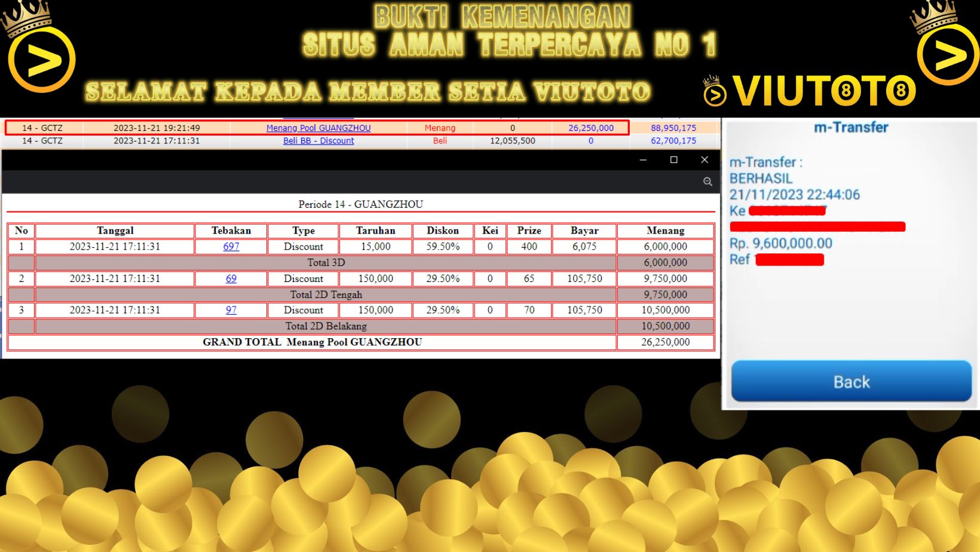Click the red Menang status text
The height and width of the screenshot is (552, 980).
coord(440,128)
